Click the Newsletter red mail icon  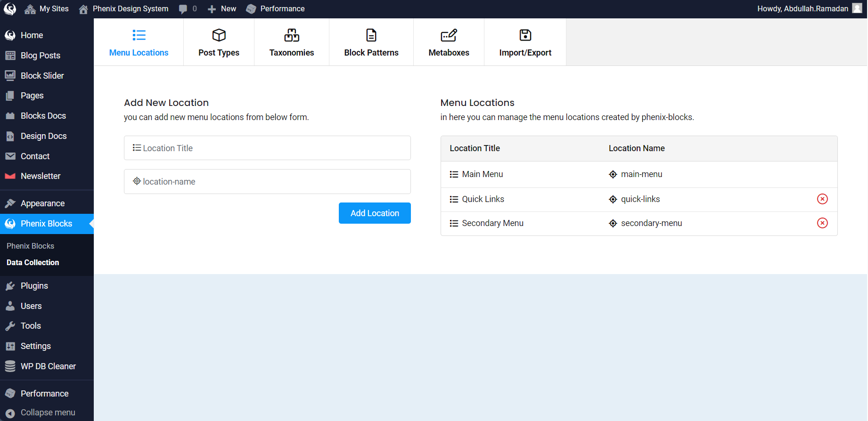tap(10, 176)
